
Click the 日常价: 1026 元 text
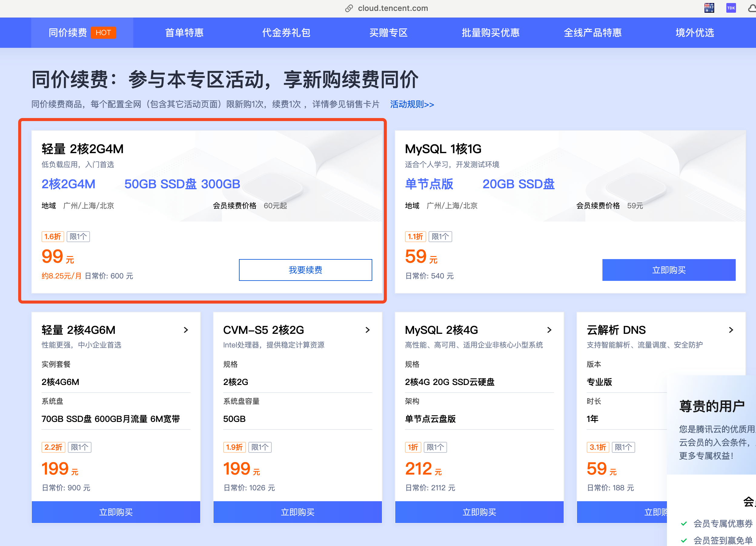pyautogui.click(x=249, y=488)
